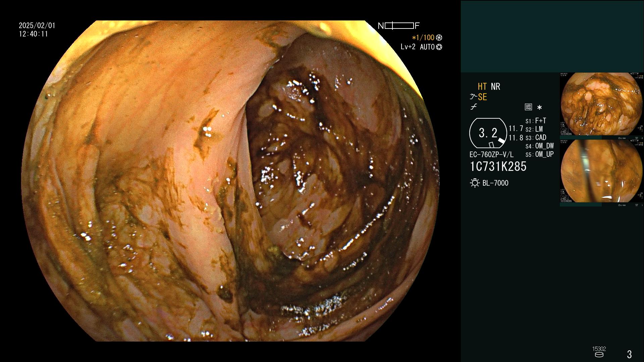Click the date 2025/02/01

coord(37,25)
